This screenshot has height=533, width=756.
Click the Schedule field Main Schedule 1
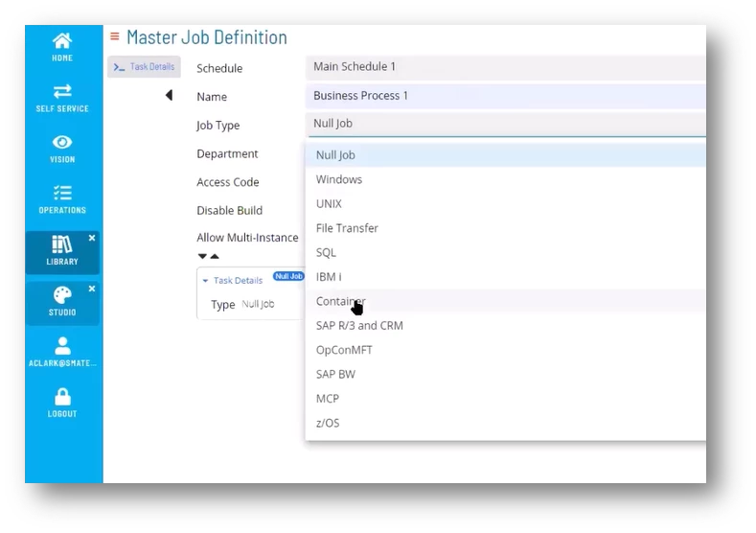[x=506, y=67]
